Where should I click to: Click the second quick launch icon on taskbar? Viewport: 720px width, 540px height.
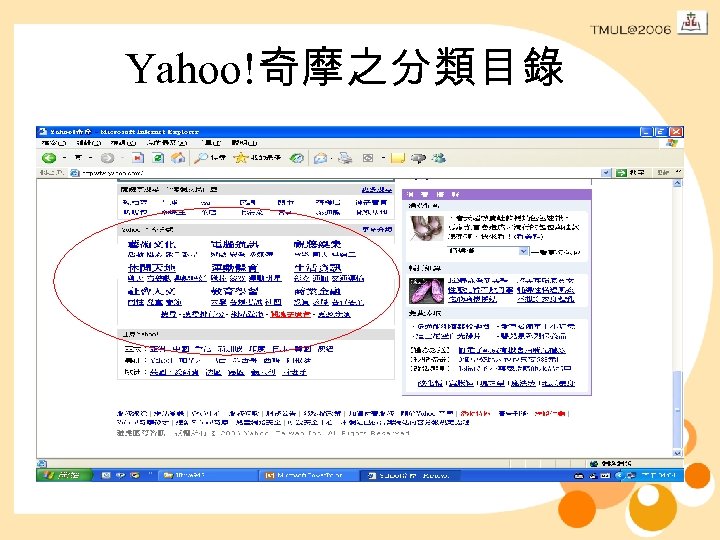(121, 475)
